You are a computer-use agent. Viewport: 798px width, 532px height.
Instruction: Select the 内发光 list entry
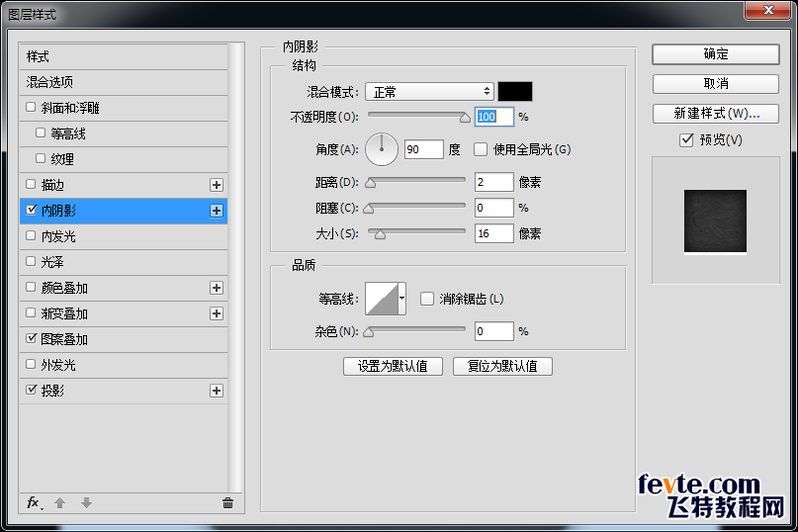pos(124,236)
